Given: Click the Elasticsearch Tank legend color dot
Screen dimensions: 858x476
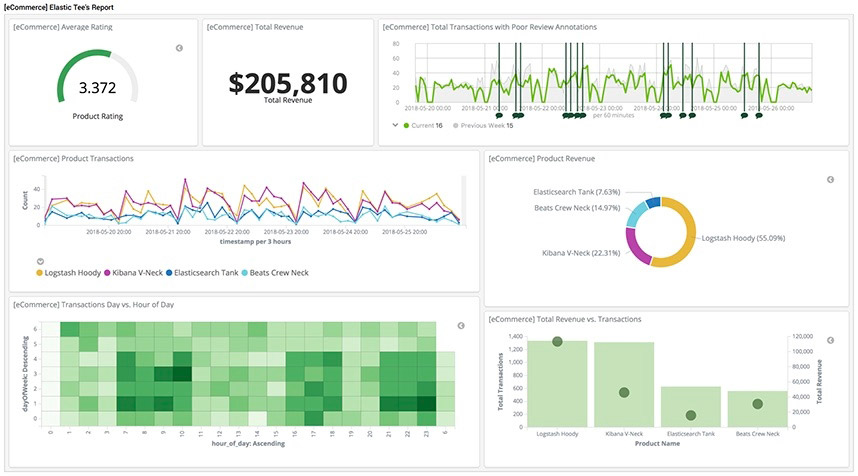Looking at the screenshot, I should coord(169,272).
